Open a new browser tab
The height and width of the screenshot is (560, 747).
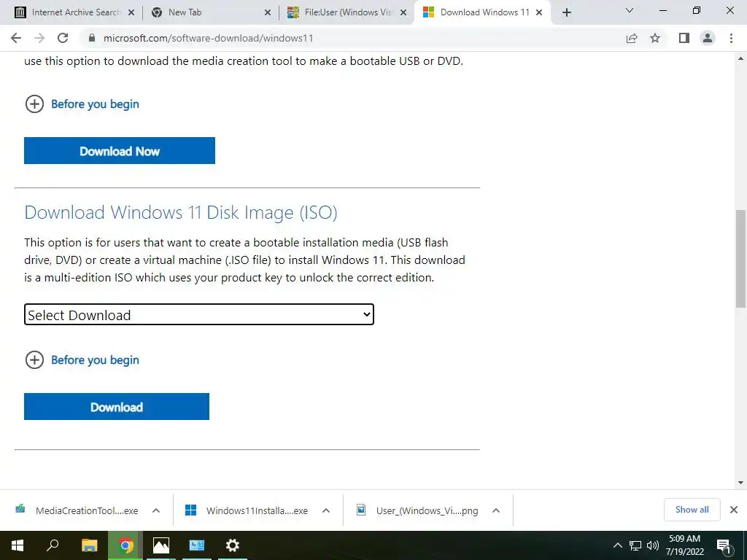(566, 12)
